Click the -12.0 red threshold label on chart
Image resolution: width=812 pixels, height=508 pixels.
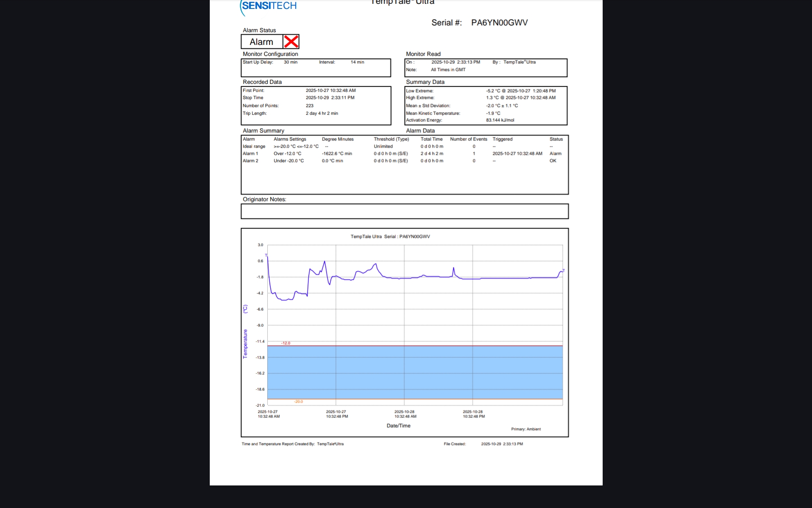point(286,343)
